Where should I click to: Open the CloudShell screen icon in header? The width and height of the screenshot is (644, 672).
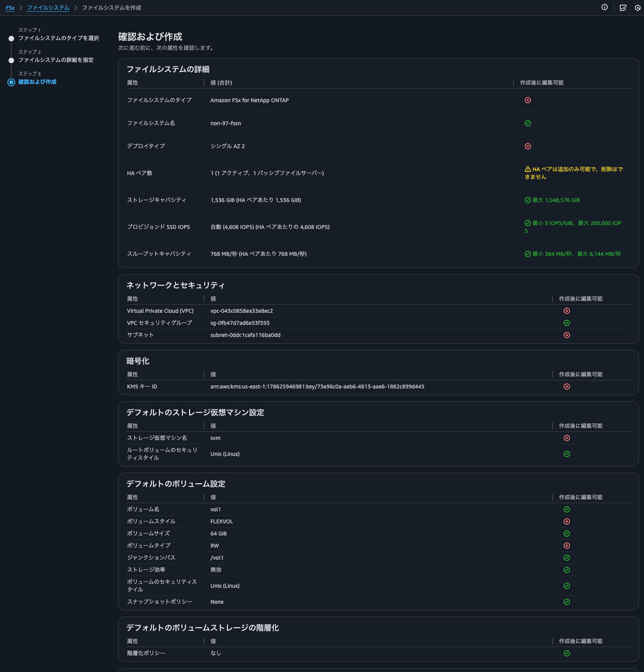(x=623, y=7)
